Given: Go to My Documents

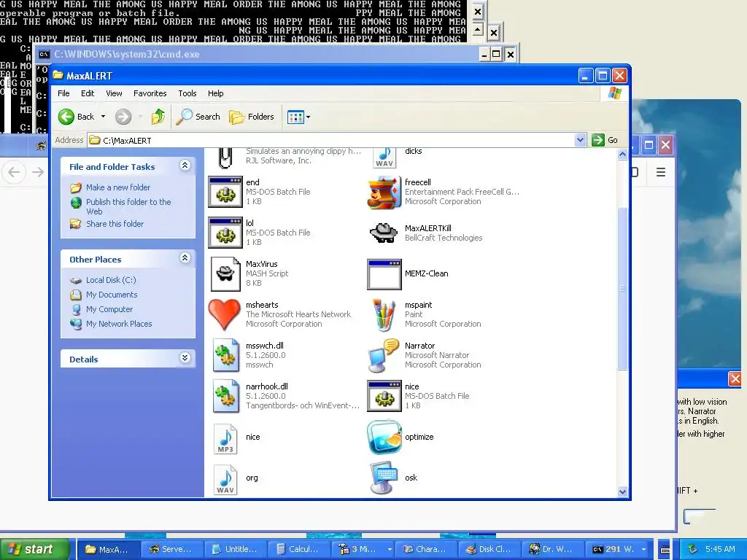Looking at the screenshot, I should click(x=112, y=295).
